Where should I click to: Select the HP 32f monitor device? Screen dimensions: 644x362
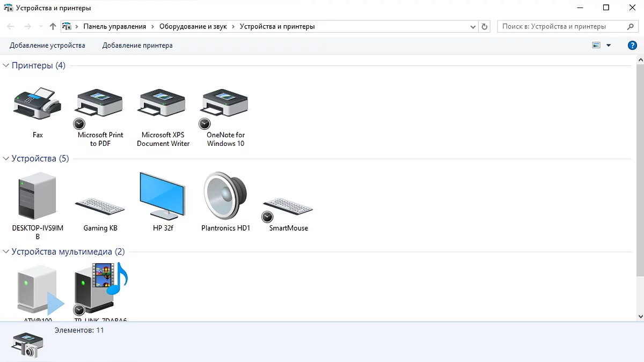click(x=163, y=196)
